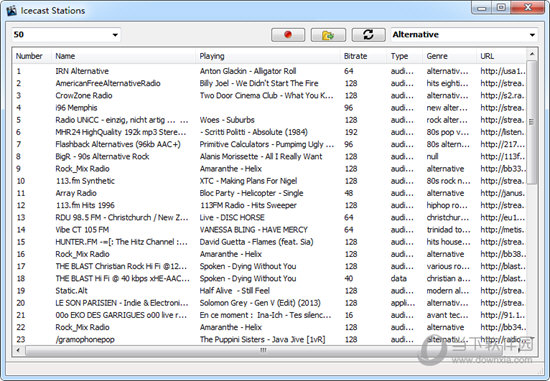Click 113FM Radio - Hits Sweeper
Image resolution: width=550 pixels, height=381 pixels.
248,206
